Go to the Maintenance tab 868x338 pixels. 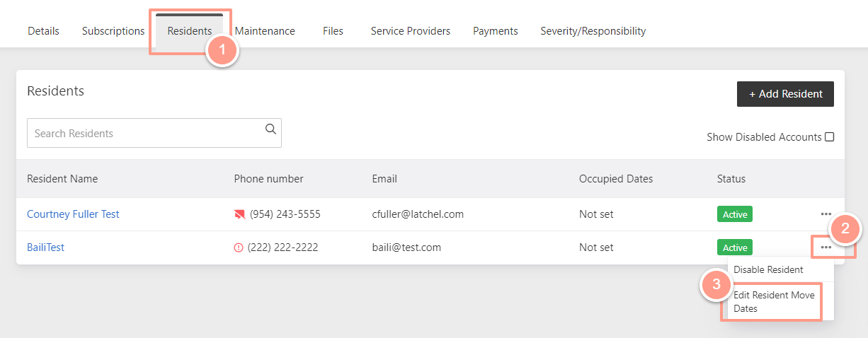point(265,31)
